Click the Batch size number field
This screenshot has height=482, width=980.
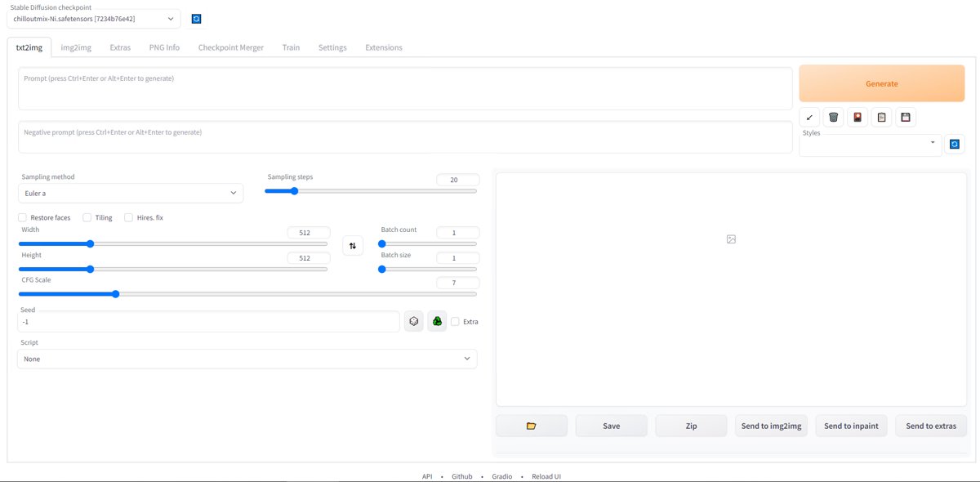pyautogui.click(x=457, y=258)
